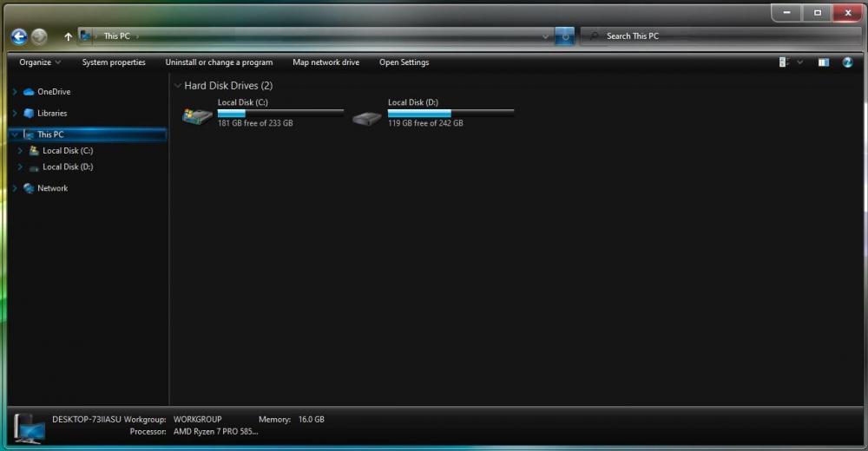Image resolution: width=868 pixels, height=451 pixels.
Task: Click Map network drive
Action: coord(325,62)
